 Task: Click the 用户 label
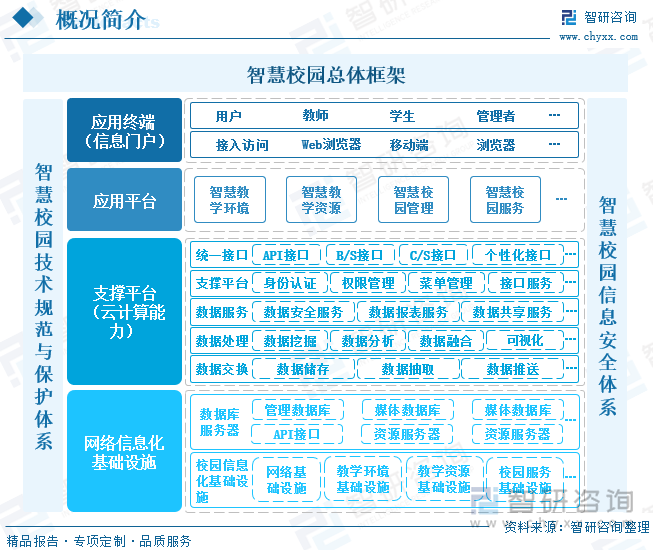click(x=228, y=116)
